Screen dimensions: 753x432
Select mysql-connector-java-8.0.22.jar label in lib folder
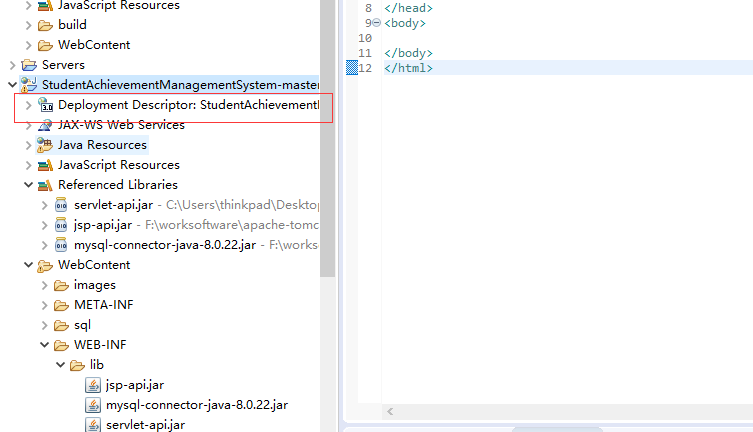pyautogui.click(x=197, y=405)
